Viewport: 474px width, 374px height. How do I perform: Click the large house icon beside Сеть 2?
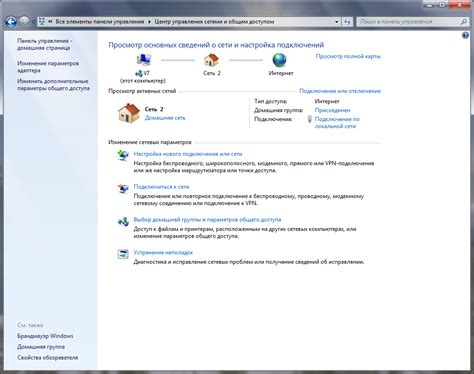(129, 113)
